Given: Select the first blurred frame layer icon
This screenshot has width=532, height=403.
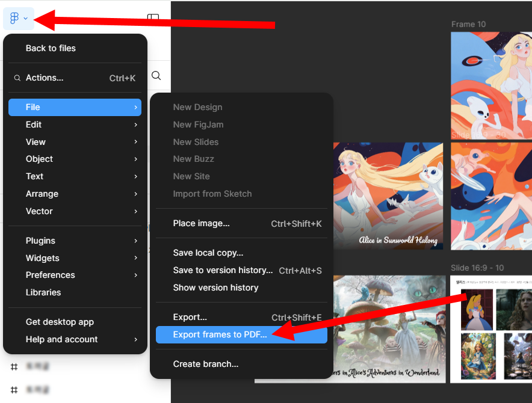Looking at the screenshot, I should coord(14,367).
